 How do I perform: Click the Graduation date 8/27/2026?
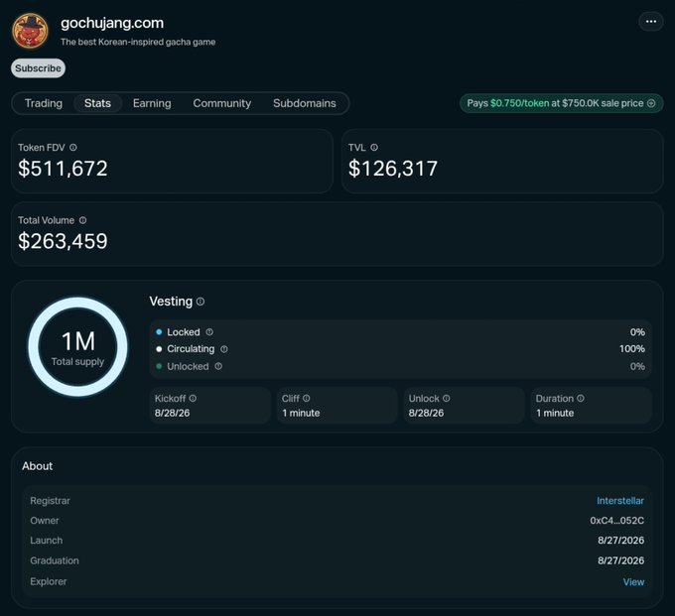tap(620, 560)
